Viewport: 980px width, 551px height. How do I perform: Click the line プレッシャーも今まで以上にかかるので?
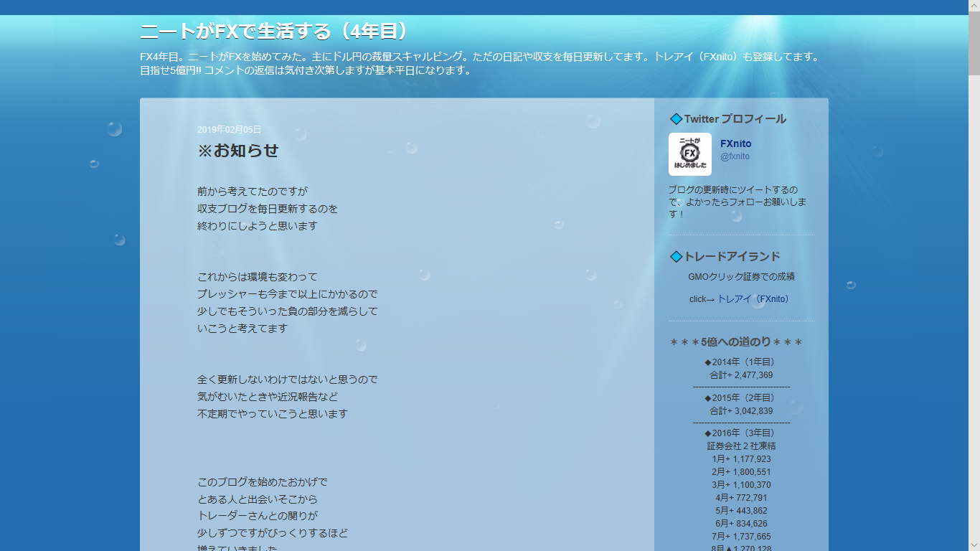[x=288, y=294]
